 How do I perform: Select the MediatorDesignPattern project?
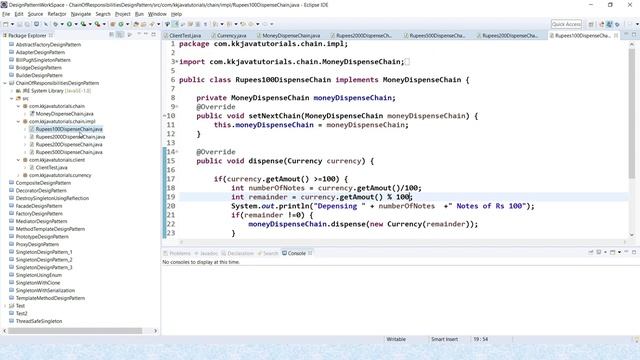tap(41, 221)
